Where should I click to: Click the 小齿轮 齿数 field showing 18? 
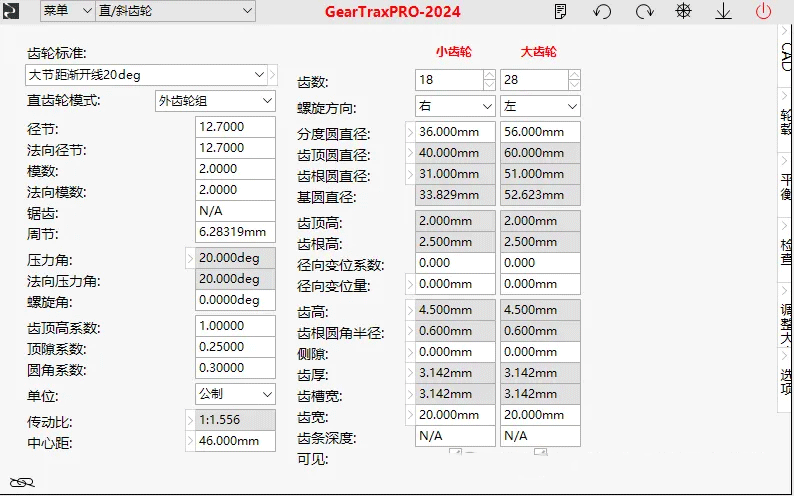click(449, 80)
